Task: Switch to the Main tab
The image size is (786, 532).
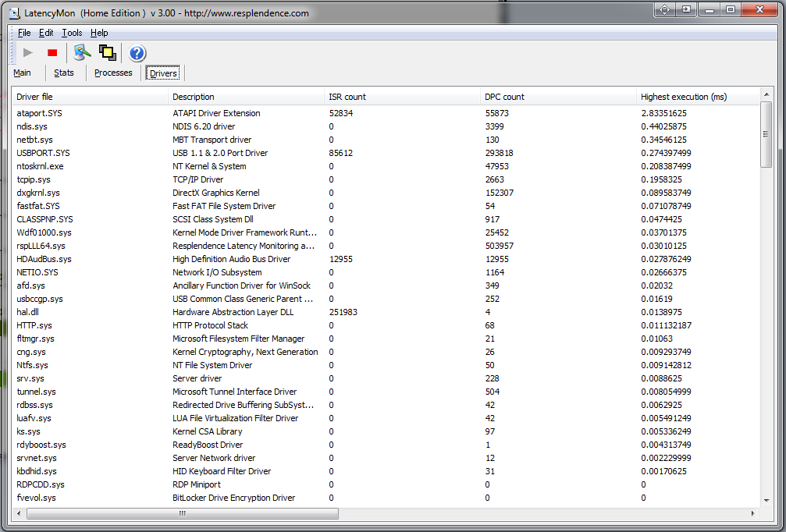Action: pos(22,73)
